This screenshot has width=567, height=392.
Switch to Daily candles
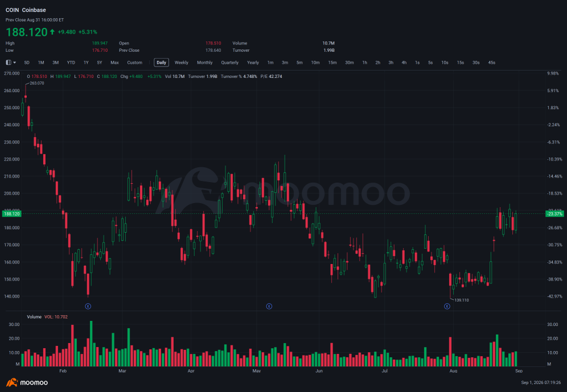[x=161, y=63]
